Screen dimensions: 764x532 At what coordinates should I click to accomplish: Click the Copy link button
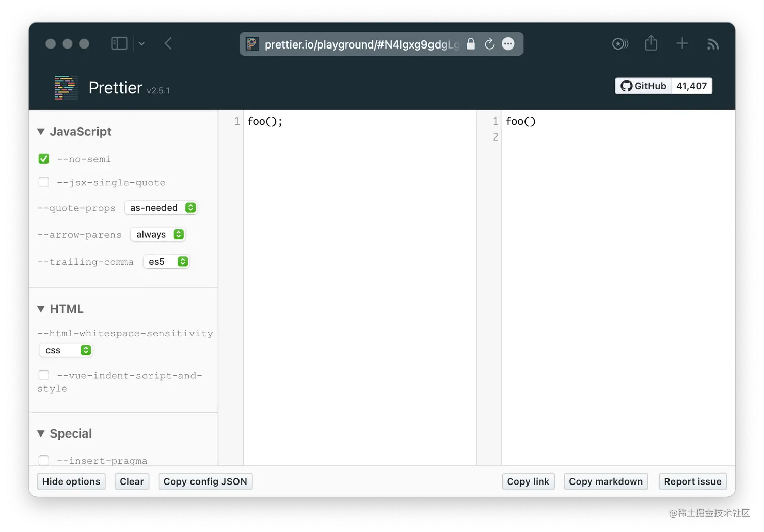pyautogui.click(x=528, y=481)
